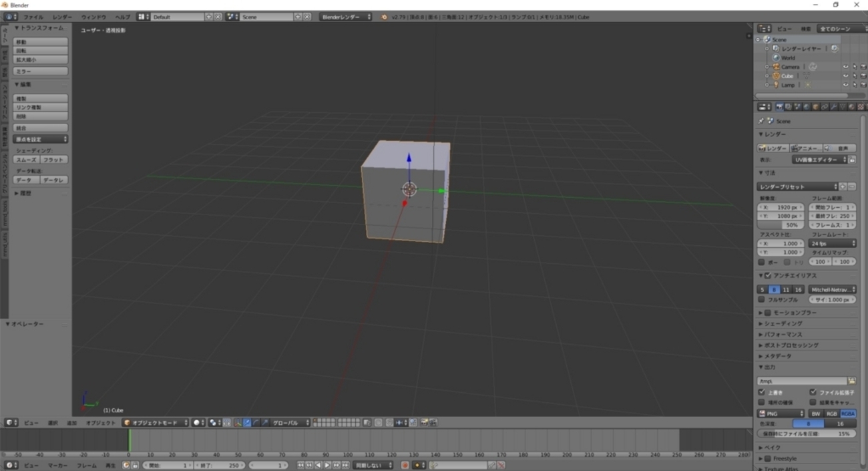Select the World properties tab icon

pyautogui.click(x=807, y=107)
